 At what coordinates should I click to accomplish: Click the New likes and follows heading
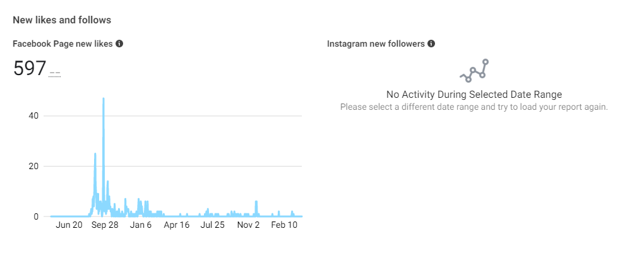(62, 20)
